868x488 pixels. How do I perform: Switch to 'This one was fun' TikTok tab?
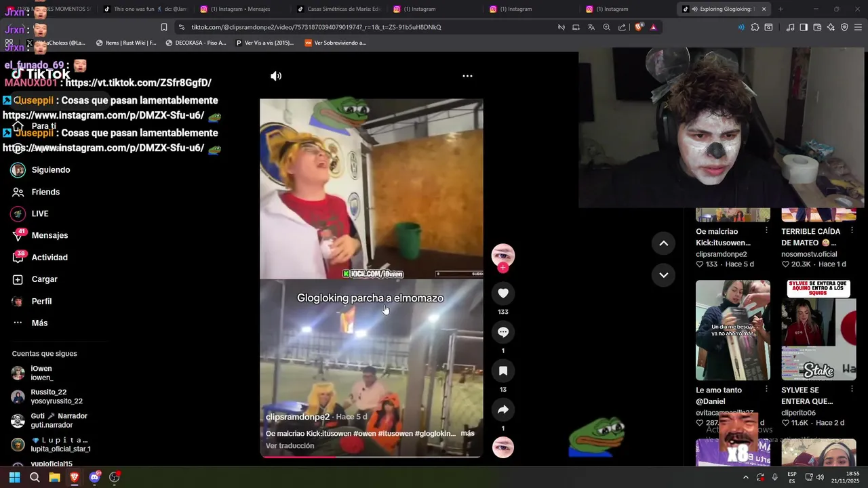click(x=144, y=9)
